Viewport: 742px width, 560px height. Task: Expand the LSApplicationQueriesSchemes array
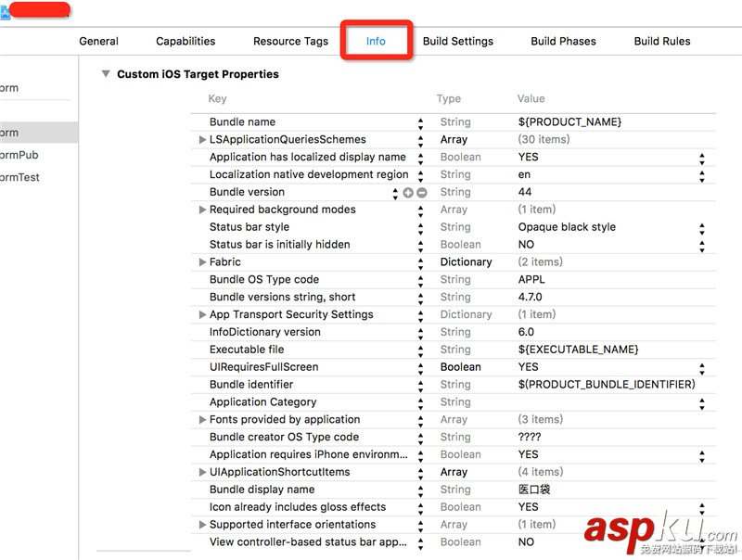pyautogui.click(x=202, y=140)
